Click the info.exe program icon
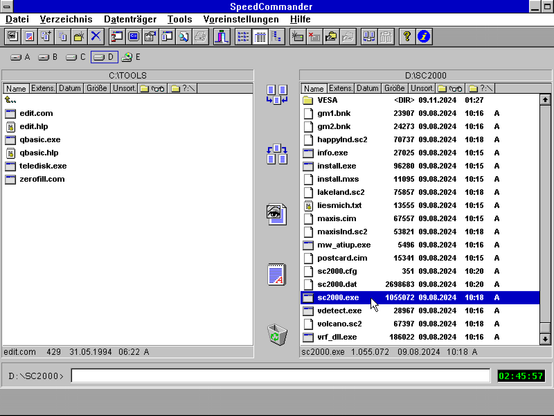The image size is (554, 416). pos(308,153)
